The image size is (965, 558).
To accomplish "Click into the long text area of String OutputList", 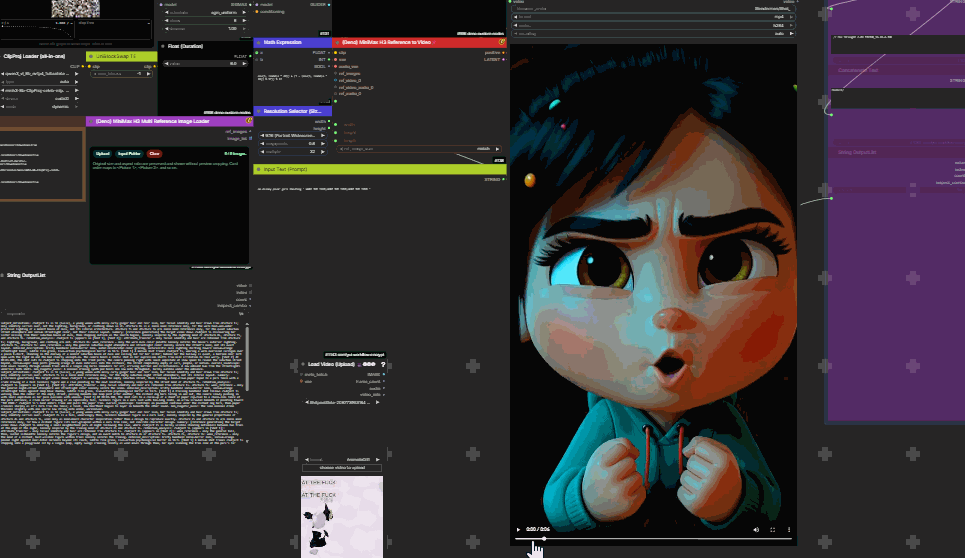I will click(122, 382).
